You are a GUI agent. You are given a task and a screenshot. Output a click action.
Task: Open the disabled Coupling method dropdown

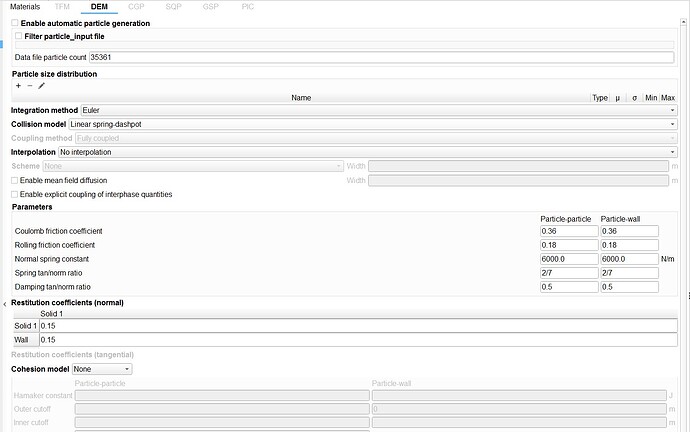point(376,138)
